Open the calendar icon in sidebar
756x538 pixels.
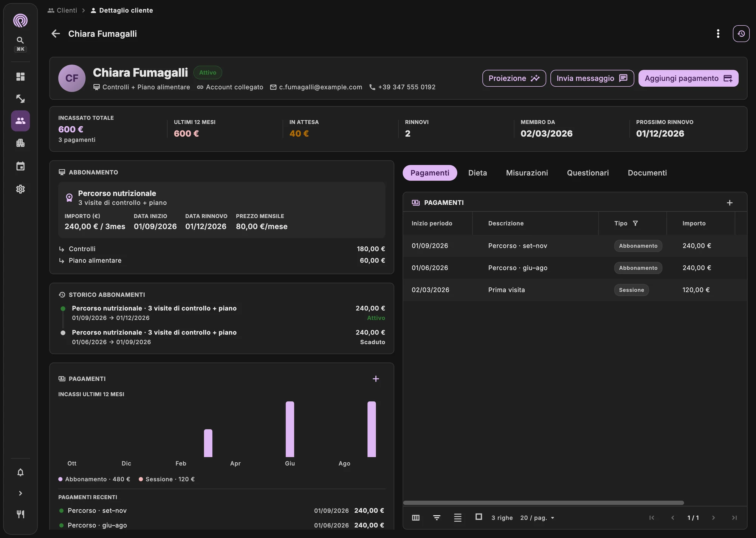coord(20,166)
